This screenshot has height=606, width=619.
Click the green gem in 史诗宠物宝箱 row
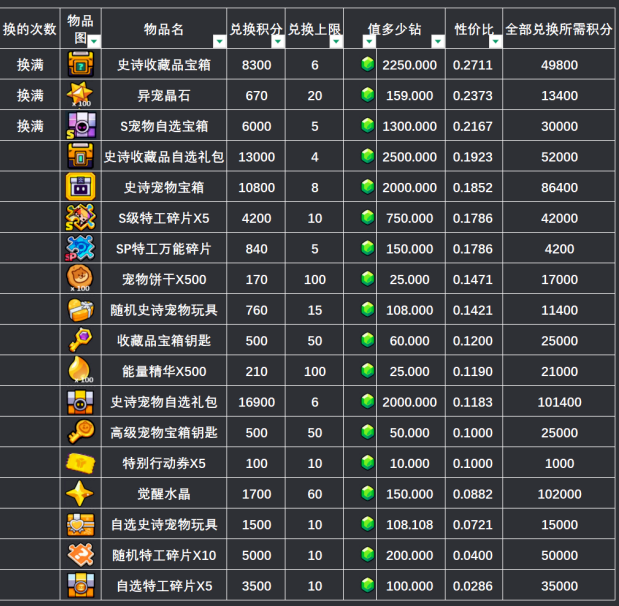coord(368,187)
